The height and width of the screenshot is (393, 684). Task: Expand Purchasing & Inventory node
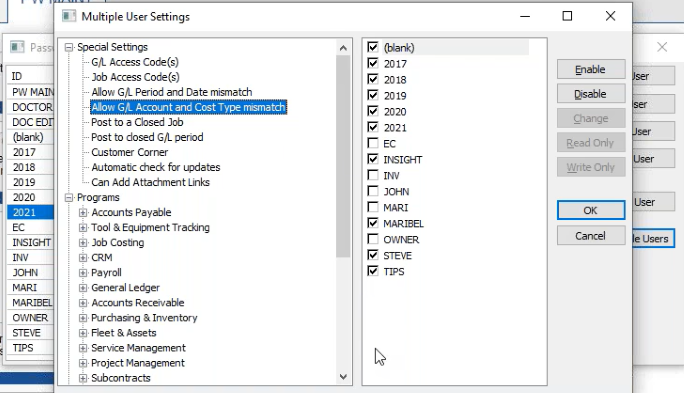point(82,318)
